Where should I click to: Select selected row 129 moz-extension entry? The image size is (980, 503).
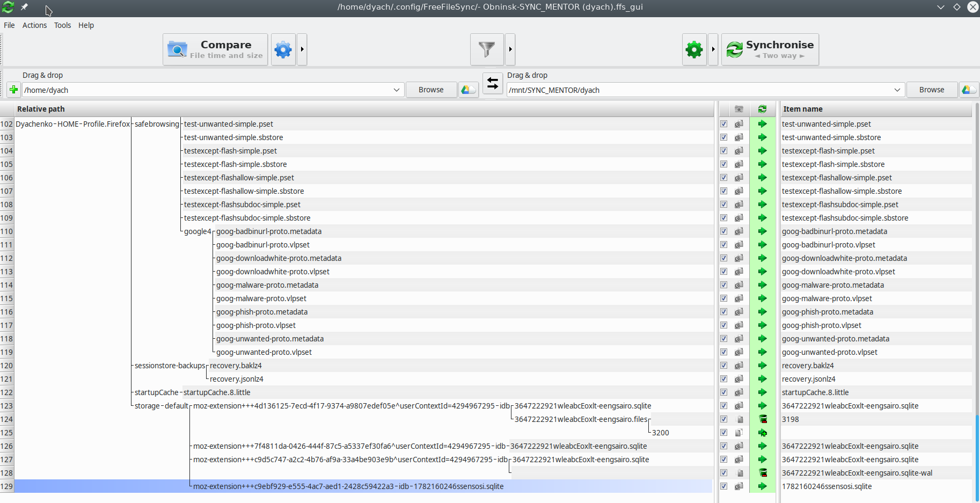click(363, 486)
